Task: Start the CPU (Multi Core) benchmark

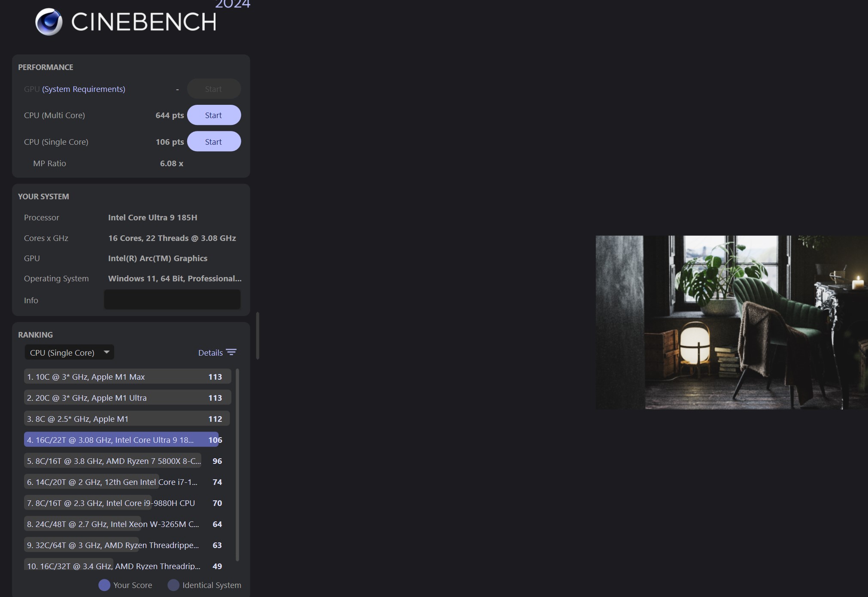Action: tap(214, 115)
